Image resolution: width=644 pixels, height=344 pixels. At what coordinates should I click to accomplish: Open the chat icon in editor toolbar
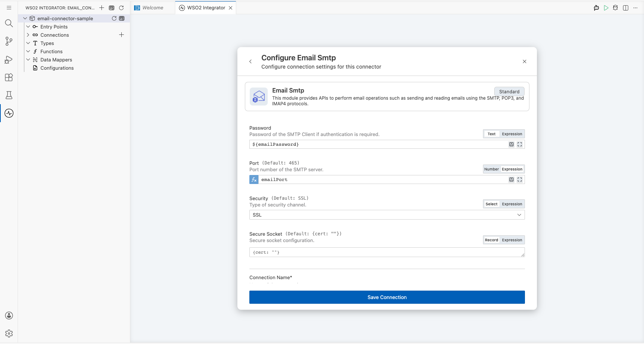[596, 8]
